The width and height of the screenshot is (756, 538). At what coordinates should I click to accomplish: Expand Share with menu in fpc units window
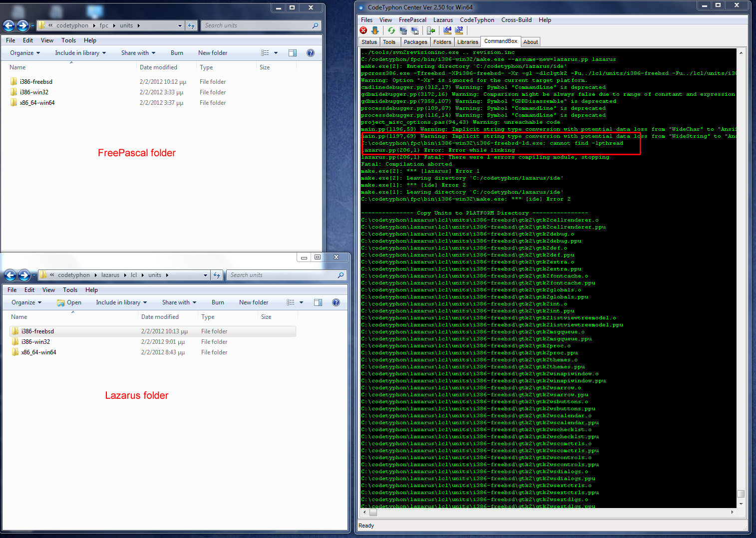[x=138, y=53]
